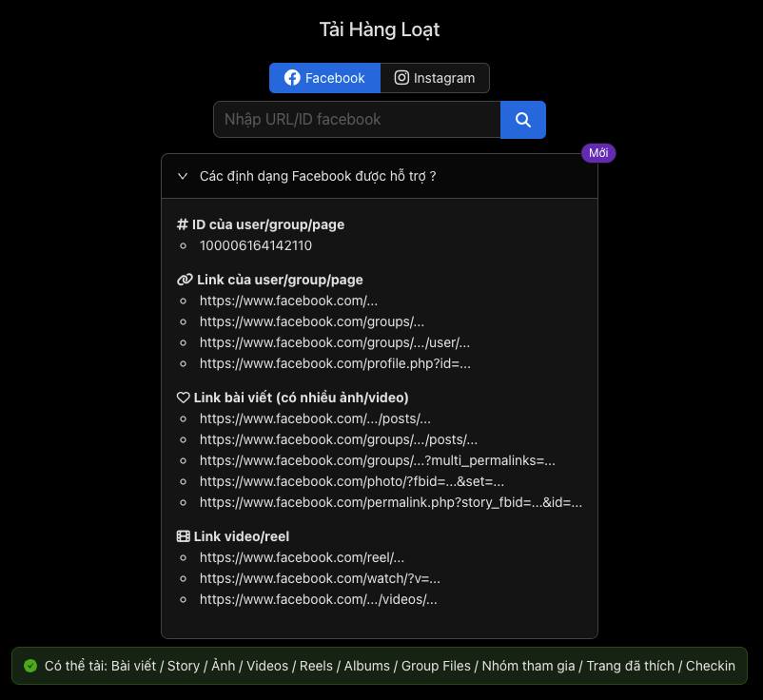763x700 pixels.
Task: Click the facebook.com/groups/... example link
Action: (x=312, y=321)
